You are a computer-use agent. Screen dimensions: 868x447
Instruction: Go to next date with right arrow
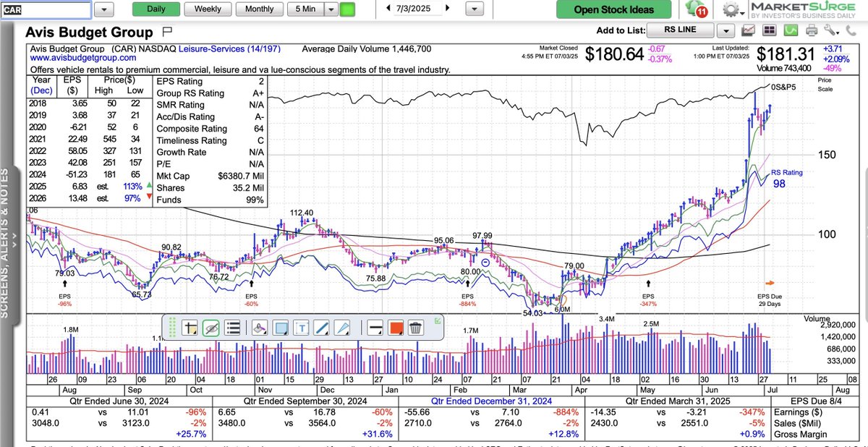point(448,9)
